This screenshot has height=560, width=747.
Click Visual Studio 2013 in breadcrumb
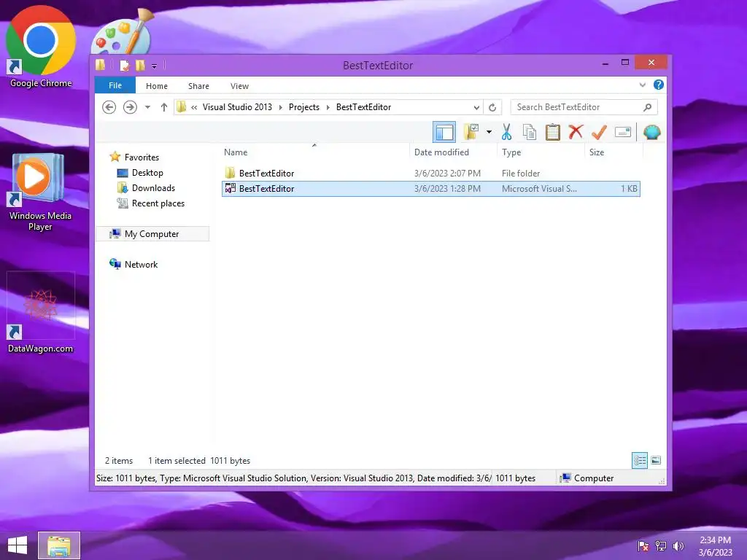[237, 107]
